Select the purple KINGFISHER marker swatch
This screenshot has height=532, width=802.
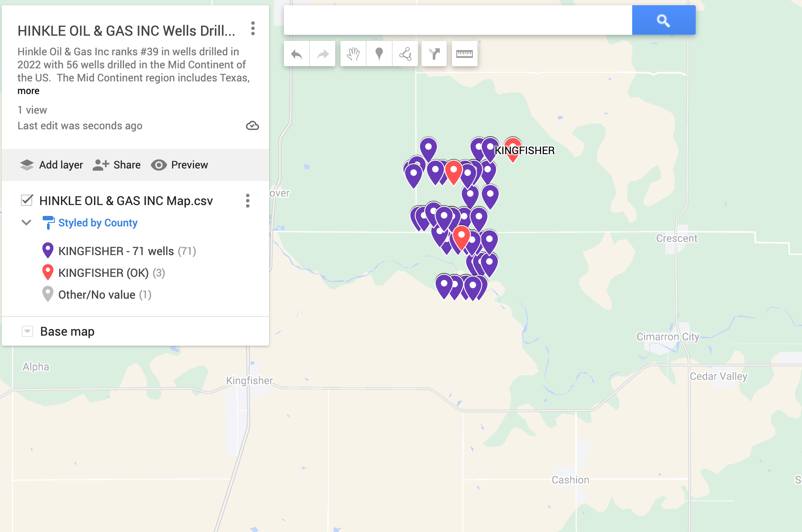[x=48, y=250]
